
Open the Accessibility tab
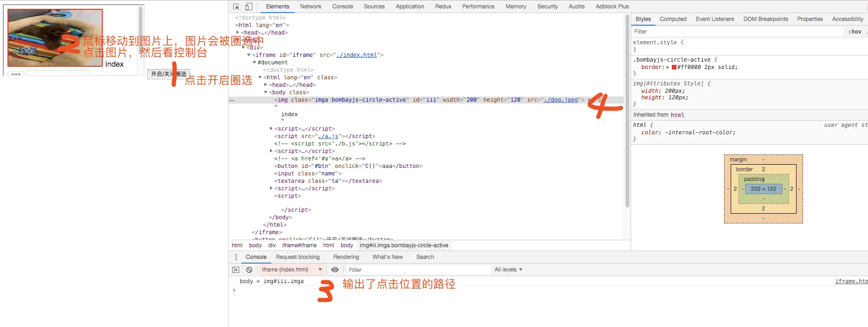pyautogui.click(x=847, y=19)
